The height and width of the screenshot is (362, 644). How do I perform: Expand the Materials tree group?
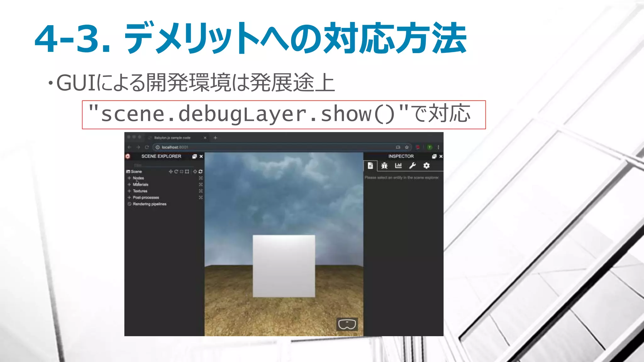click(x=129, y=184)
